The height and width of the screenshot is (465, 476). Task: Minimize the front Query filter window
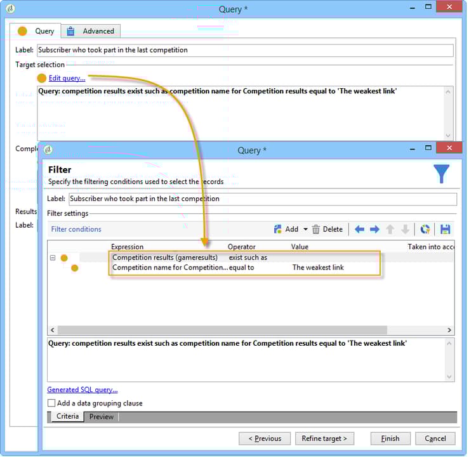413,148
